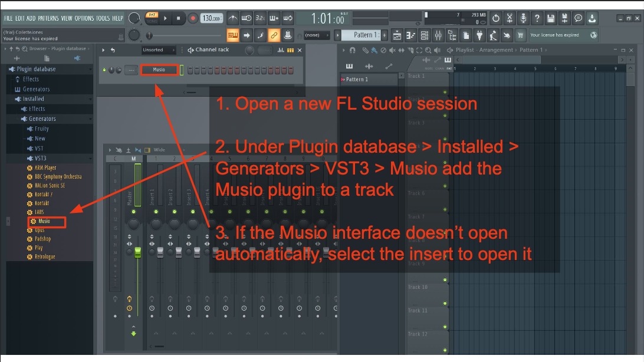Toggle typing keyboard to piano icon
The height and width of the screenshot is (362, 644).
232,35
